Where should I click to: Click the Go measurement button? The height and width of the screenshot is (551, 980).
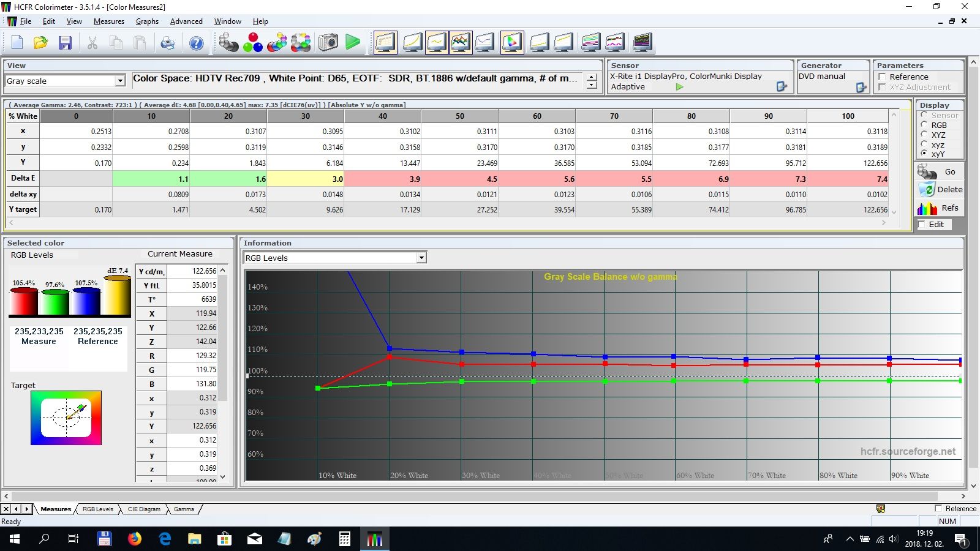(940, 172)
